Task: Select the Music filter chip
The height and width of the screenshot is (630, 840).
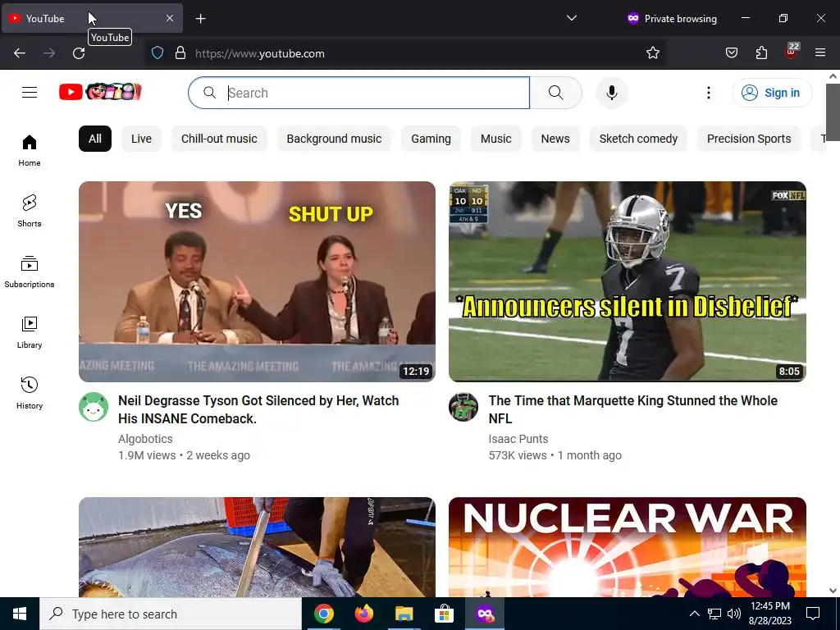Action: coord(496,139)
